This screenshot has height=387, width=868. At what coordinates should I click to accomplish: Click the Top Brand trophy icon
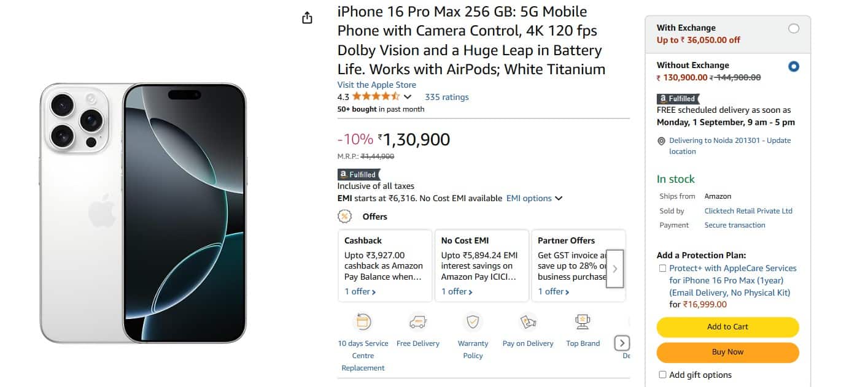click(x=583, y=321)
